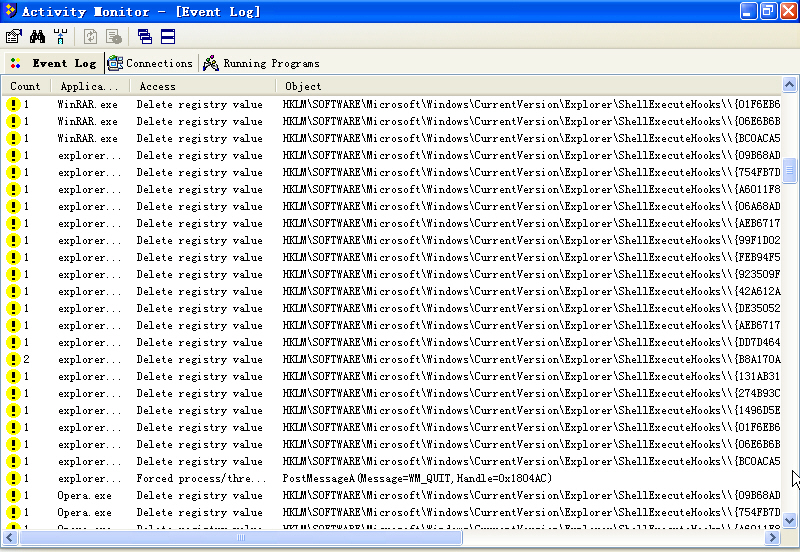Click registry path ending {FEB94F5
The height and width of the screenshot is (552, 800).
(x=531, y=257)
